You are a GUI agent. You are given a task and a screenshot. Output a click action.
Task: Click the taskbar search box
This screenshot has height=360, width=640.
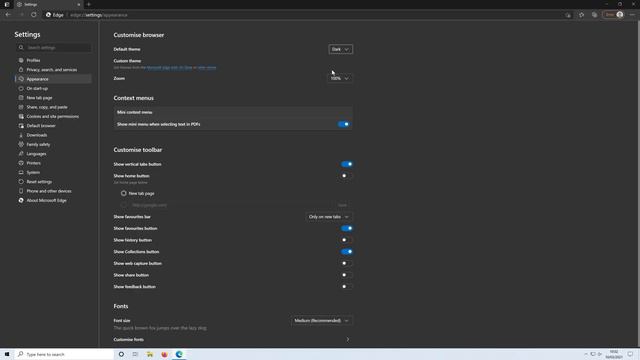point(64,354)
